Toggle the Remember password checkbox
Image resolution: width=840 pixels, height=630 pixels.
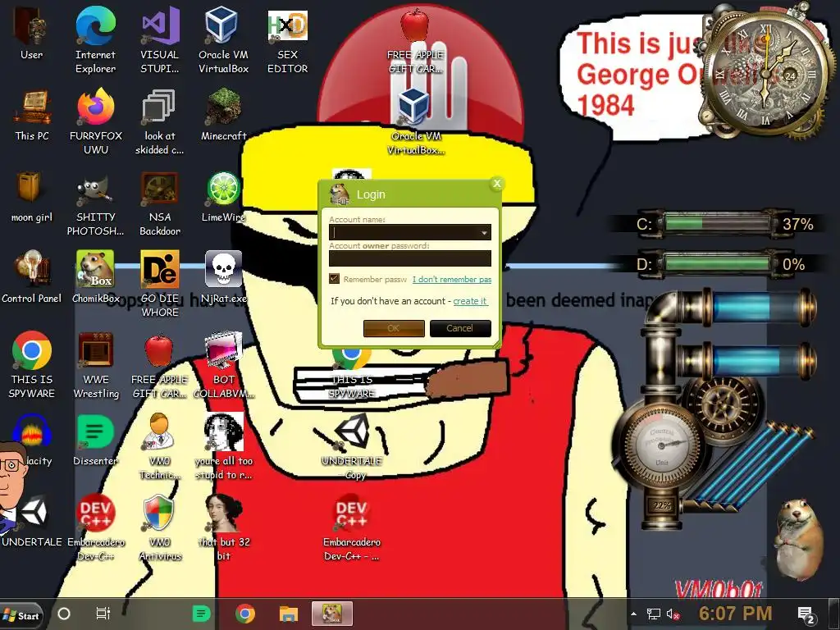335,279
